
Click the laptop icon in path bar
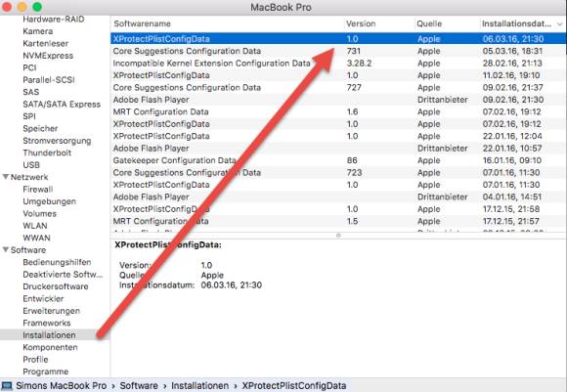click(x=7, y=385)
